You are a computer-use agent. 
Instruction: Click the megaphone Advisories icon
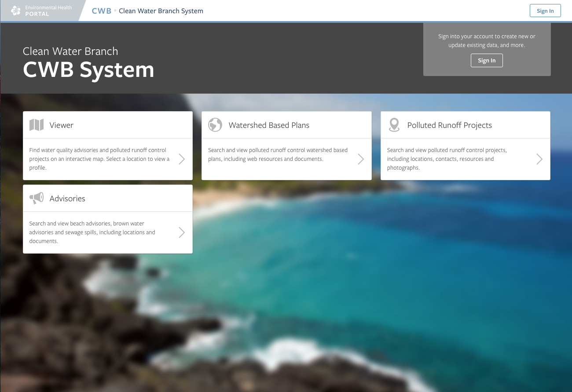[x=37, y=198]
